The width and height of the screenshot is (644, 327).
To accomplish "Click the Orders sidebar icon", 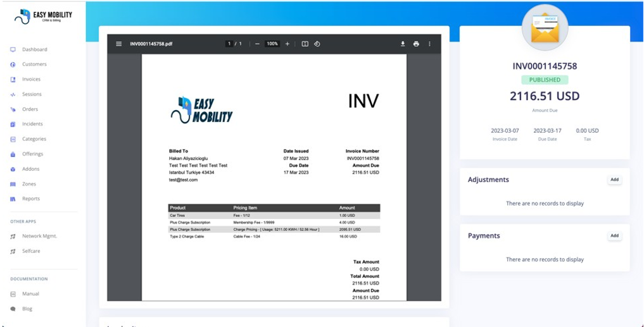I will point(13,109).
